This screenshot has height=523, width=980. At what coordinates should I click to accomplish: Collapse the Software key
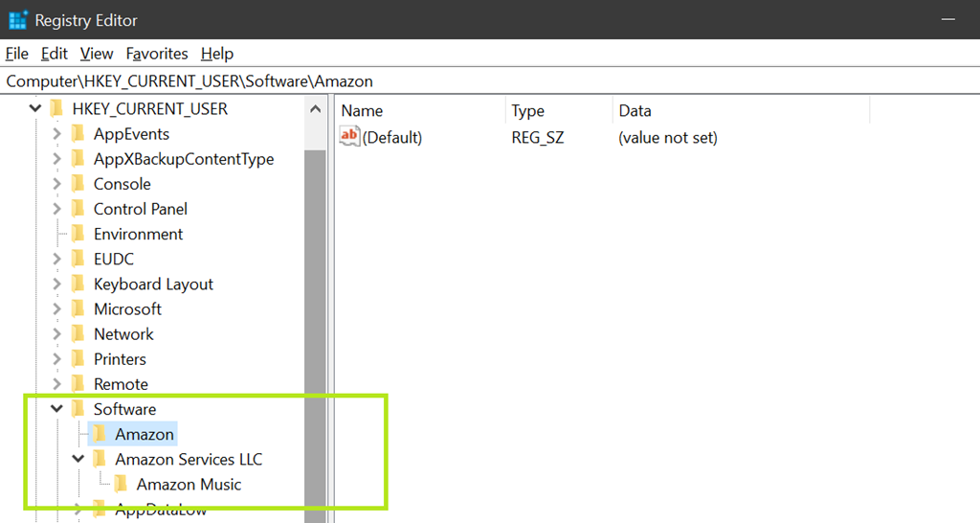57,409
